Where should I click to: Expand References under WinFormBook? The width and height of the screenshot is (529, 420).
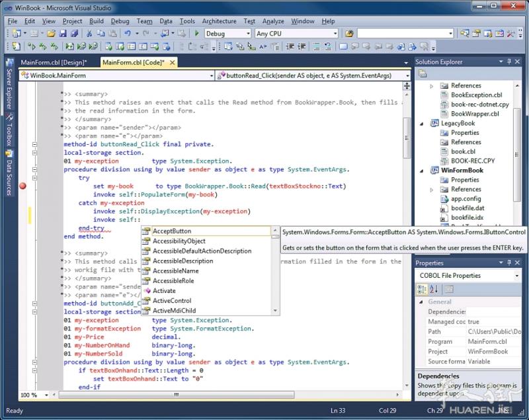pos(432,190)
